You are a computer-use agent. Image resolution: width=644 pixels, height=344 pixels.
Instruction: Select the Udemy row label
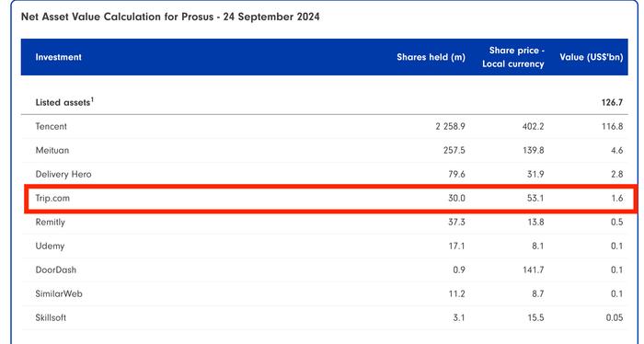click(50, 246)
